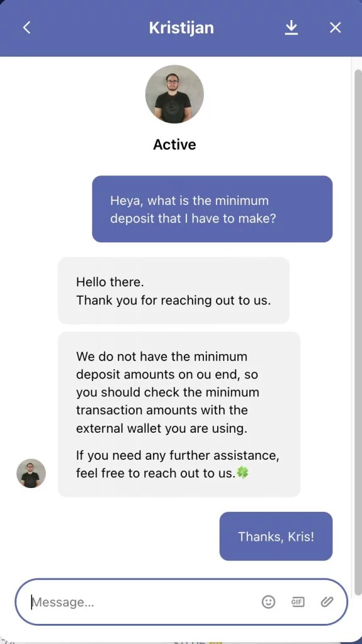The height and width of the screenshot is (644, 362).
Task: Click the 'Thank you for reaching out to us.' line
Action: point(174,300)
